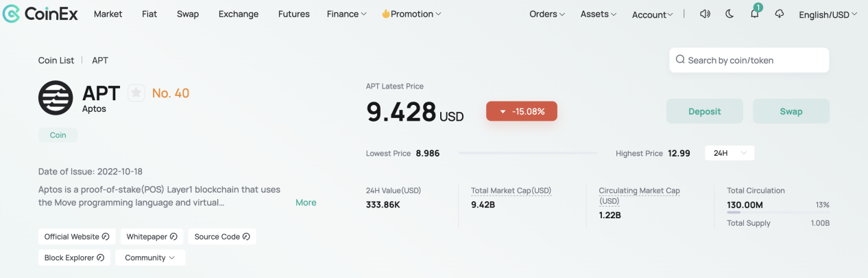Open the Source Code link

click(222, 236)
